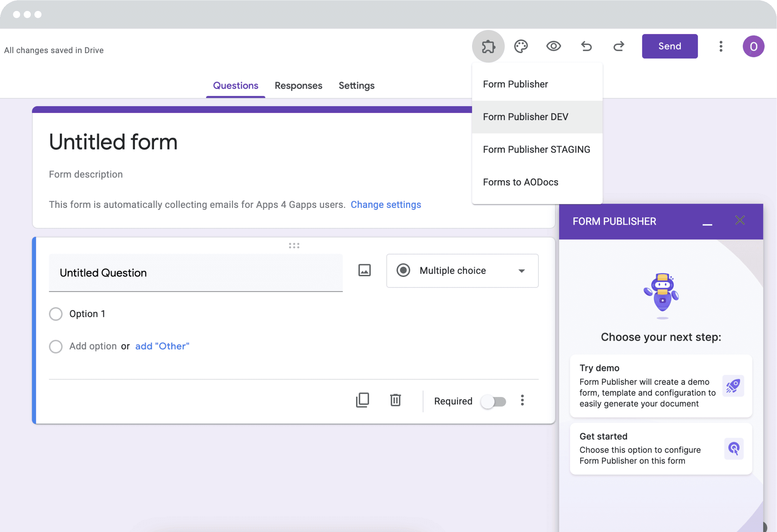
Task: Delete the question with trash icon
Action: tap(396, 400)
